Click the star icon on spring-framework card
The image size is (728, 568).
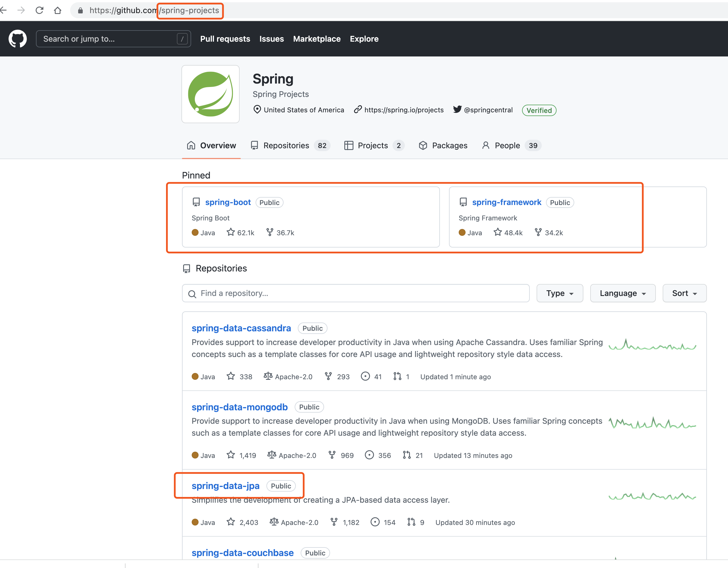(498, 232)
